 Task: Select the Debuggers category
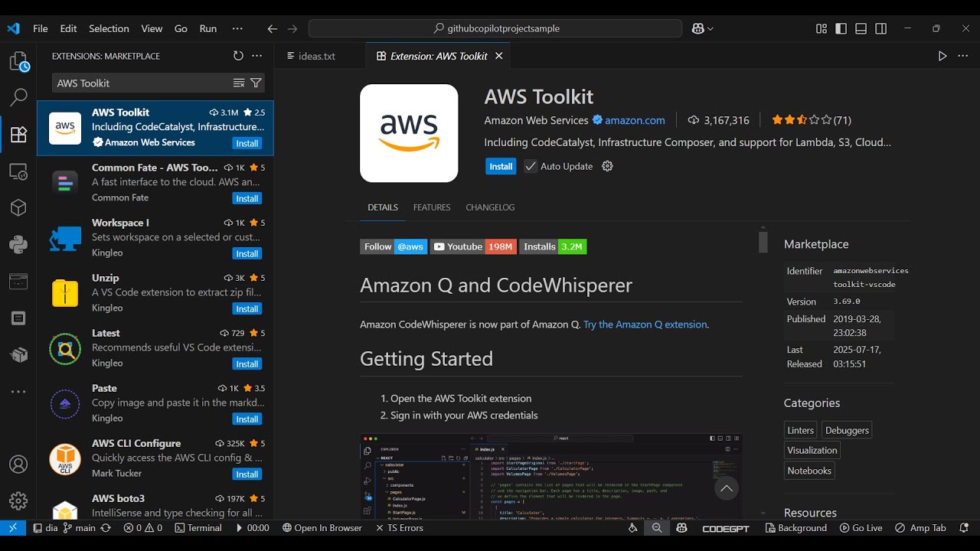click(x=847, y=430)
